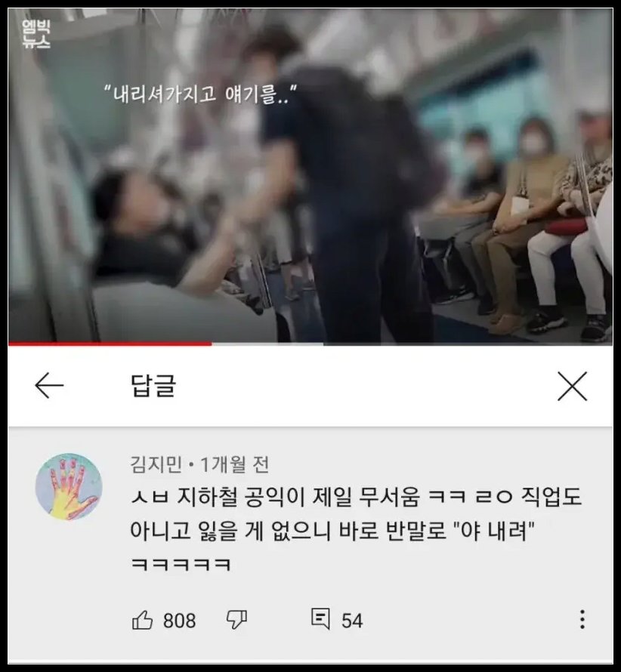Like the comment with thumbs-up icon
The width and height of the screenshot is (621, 672).
coord(142,620)
